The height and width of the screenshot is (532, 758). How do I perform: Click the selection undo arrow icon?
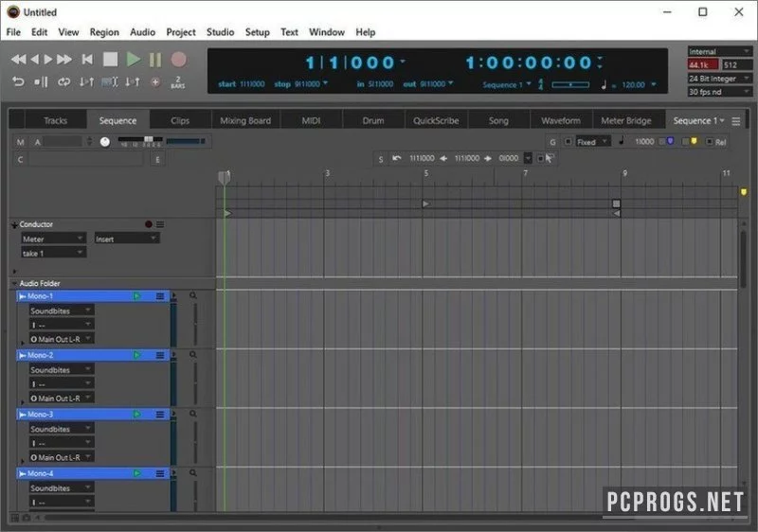tap(396, 158)
